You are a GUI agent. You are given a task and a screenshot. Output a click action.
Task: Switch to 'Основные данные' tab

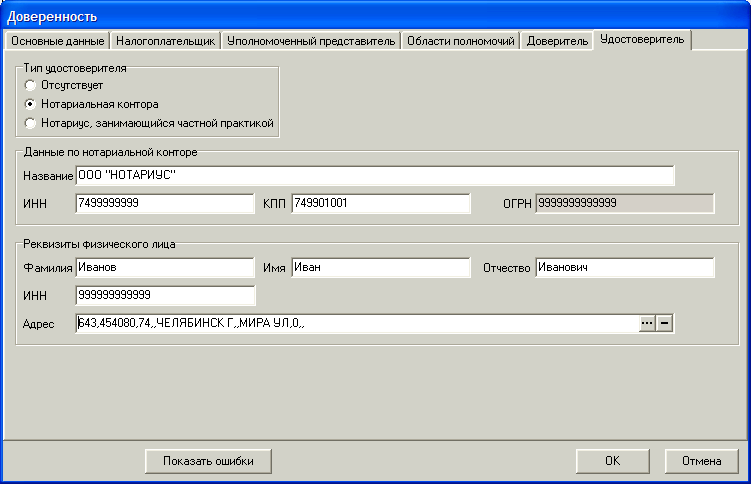57,41
